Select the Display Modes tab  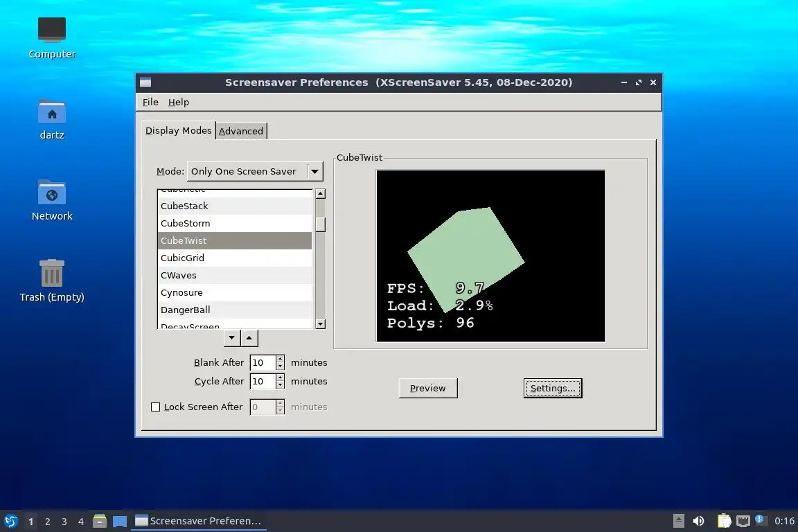(178, 130)
